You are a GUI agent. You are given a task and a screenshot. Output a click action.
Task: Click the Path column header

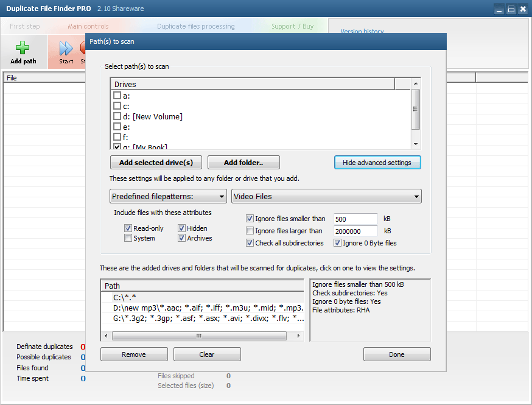coord(202,286)
